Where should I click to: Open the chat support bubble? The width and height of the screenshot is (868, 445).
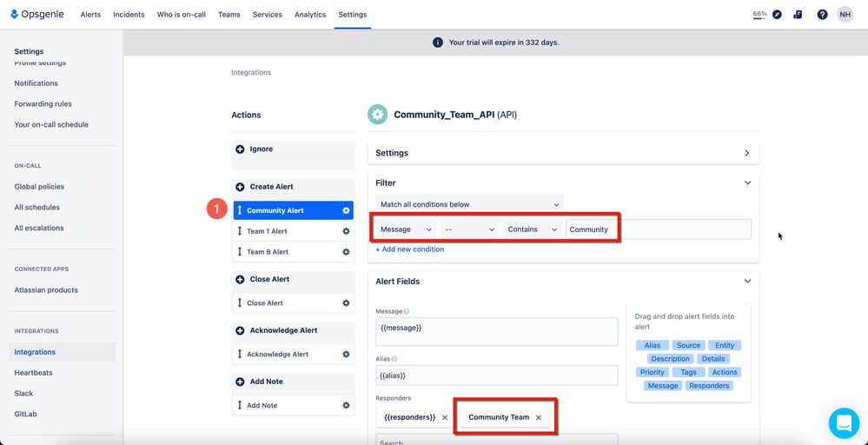click(x=845, y=423)
